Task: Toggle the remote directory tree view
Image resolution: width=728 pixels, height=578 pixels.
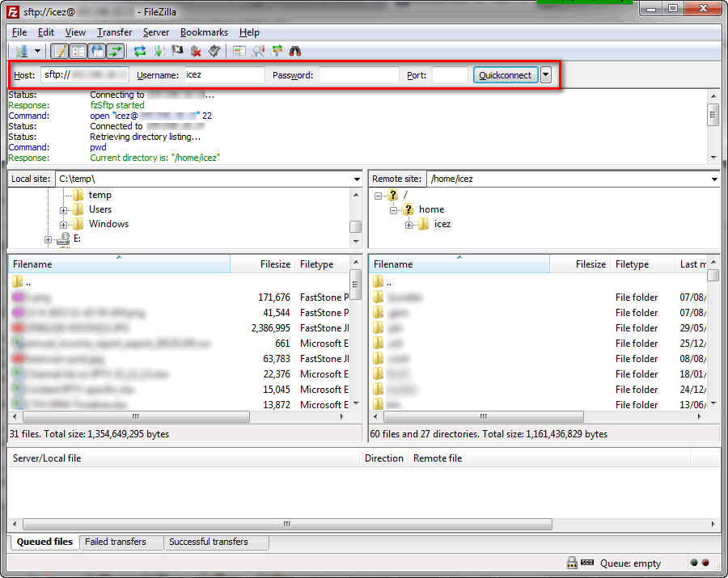Action: (98, 51)
